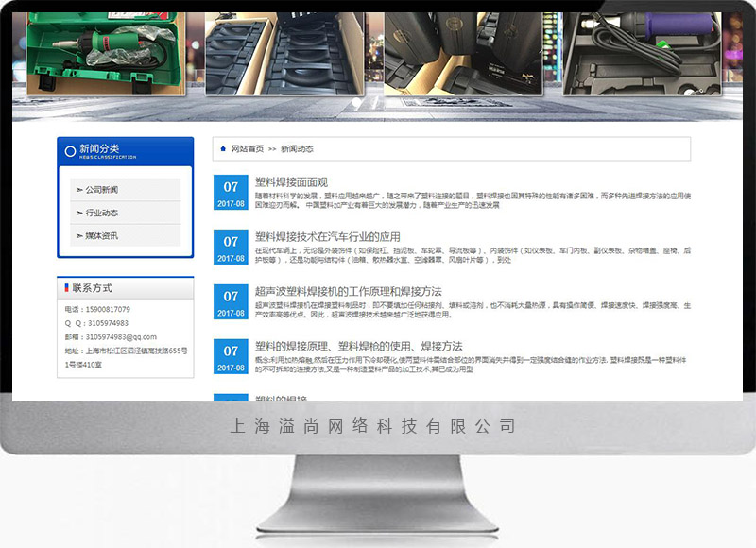The width and height of the screenshot is (756, 548).
Task: Click 新闻动态 in the breadcrumb
Action: coord(297,149)
